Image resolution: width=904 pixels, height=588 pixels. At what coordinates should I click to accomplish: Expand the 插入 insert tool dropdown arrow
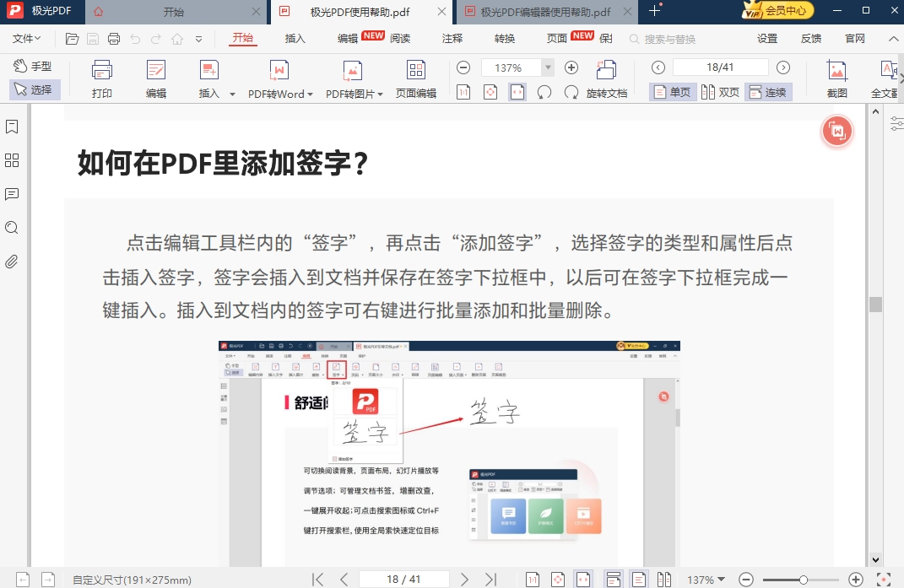pyautogui.click(x=232, y=94)
